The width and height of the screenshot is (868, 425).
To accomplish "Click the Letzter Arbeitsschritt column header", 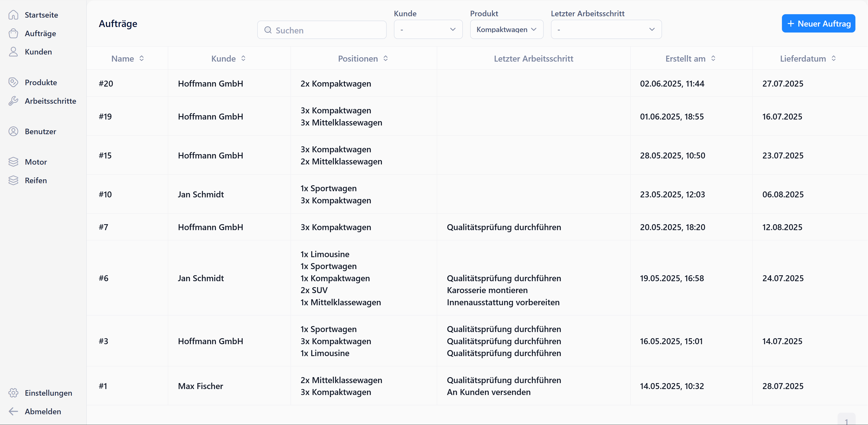I will click(533, 58).
